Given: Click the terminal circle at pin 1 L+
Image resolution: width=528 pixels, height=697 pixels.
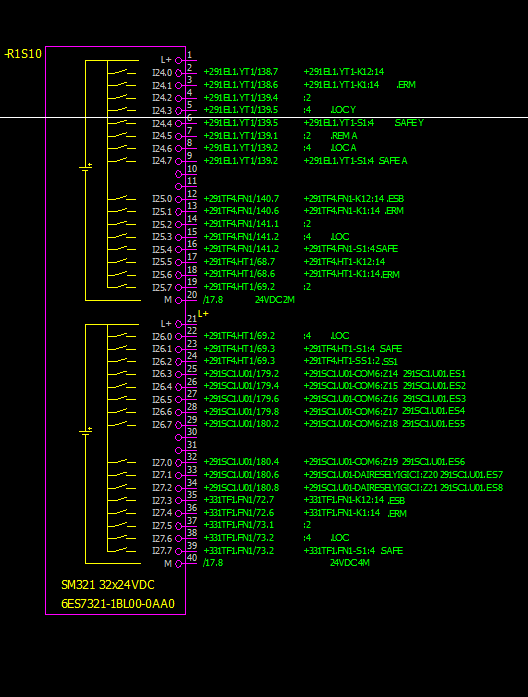Looking at the screenshot, I should [x=179, y=60].
